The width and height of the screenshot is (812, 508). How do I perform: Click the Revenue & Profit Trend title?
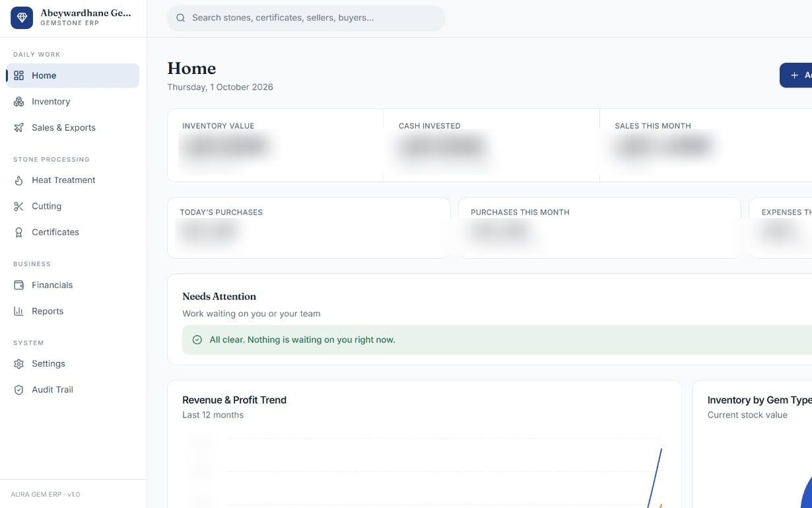(234, 400)
